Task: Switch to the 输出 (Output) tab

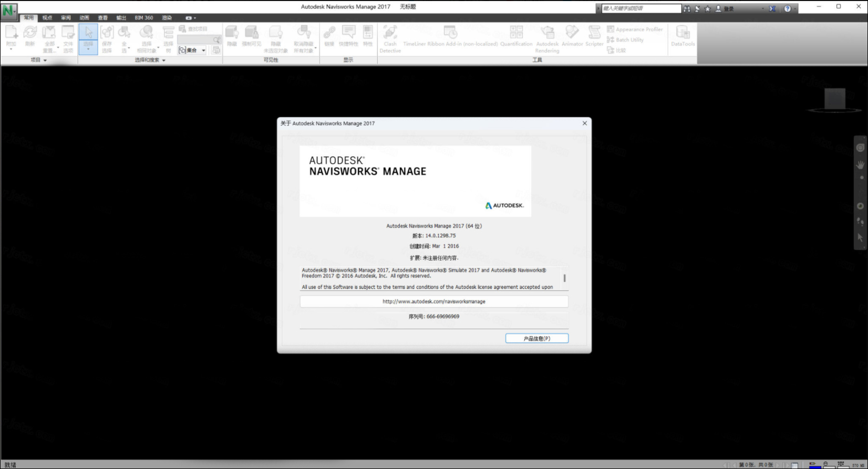Action: [121, 18]
